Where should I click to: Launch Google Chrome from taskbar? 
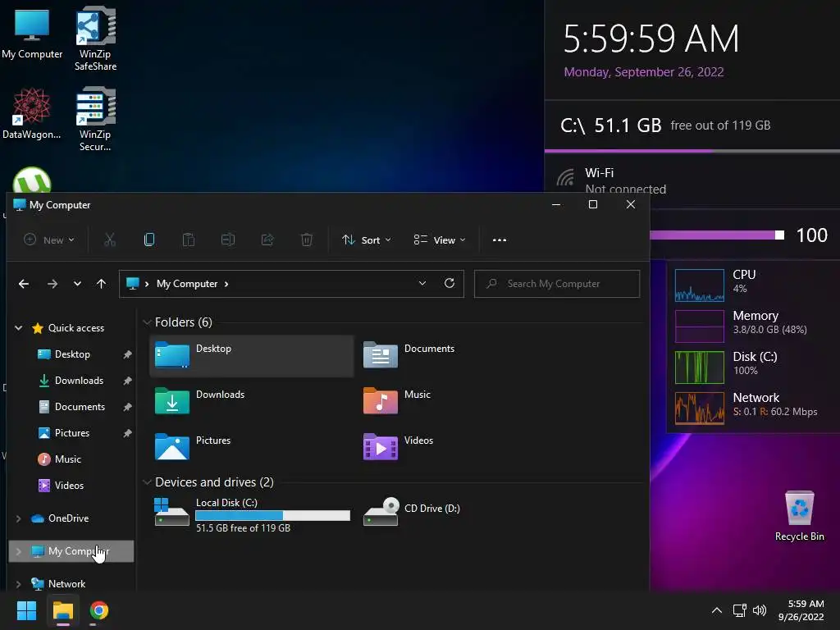99,610
